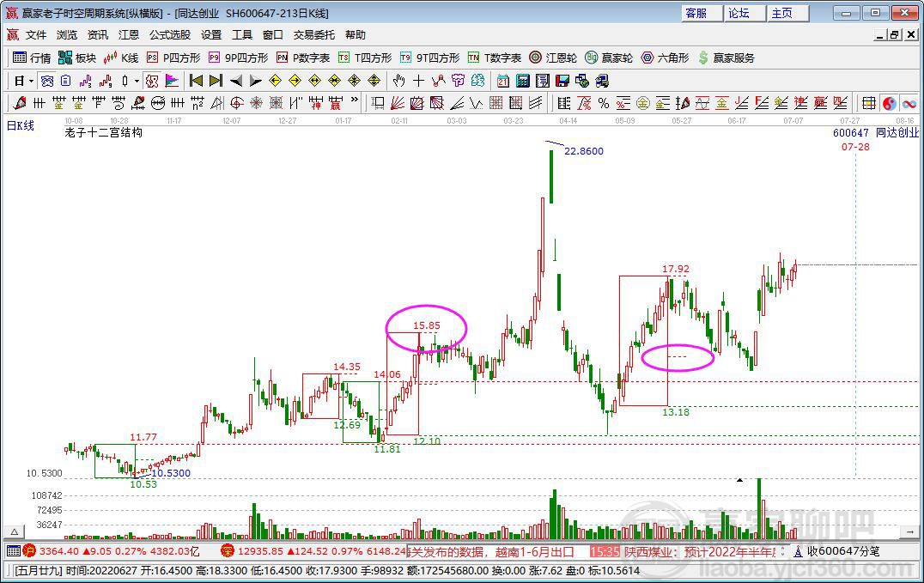Jump to last bar icon

(216, 81)
